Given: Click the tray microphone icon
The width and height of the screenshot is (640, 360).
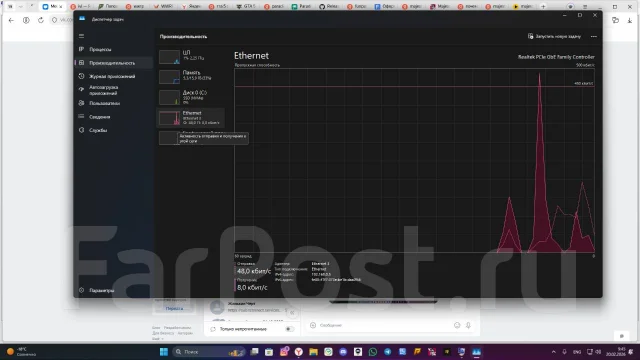Looking at the screenshot, I should (x=564, y=352).
